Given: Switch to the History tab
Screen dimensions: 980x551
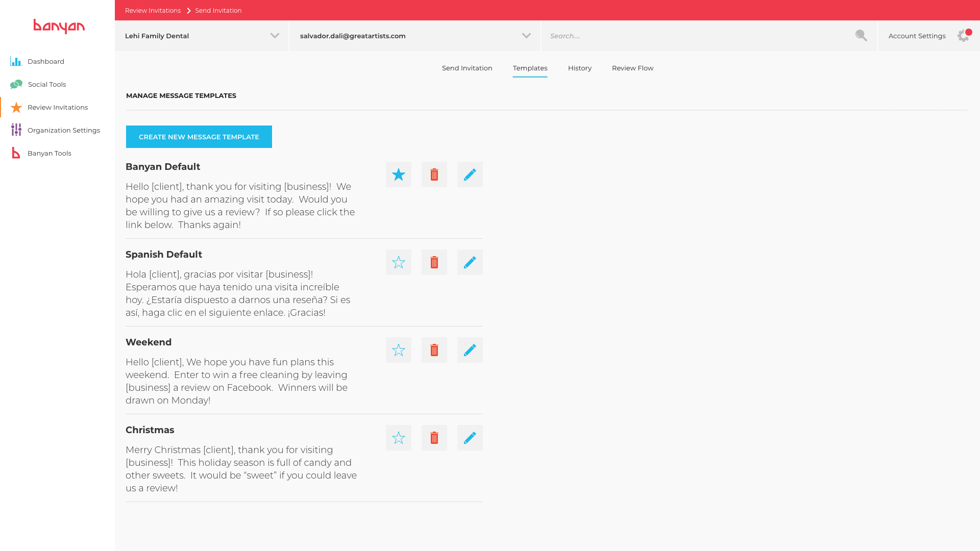Looking at the screenshot, I should pyautogui.click(x=579, y=68).
